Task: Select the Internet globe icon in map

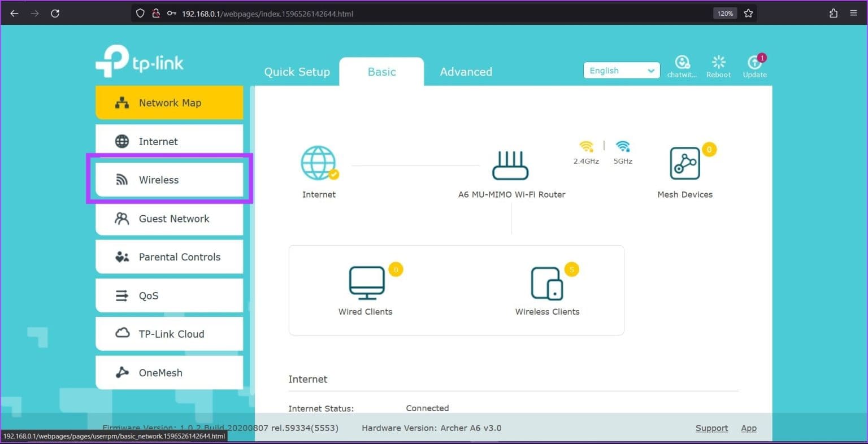Action: pyautogui.click(x=319, y=163)
